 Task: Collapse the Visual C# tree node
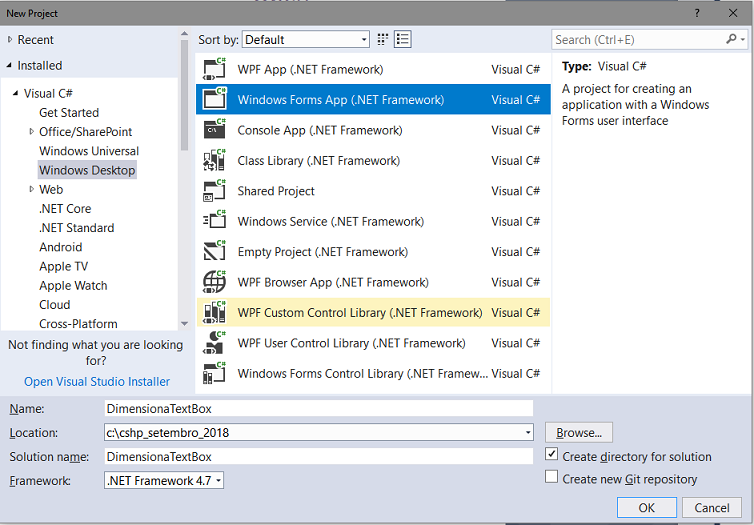coord(16,93)
